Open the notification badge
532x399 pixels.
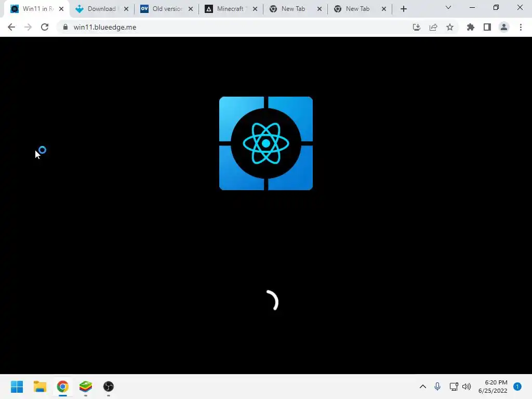517,387
